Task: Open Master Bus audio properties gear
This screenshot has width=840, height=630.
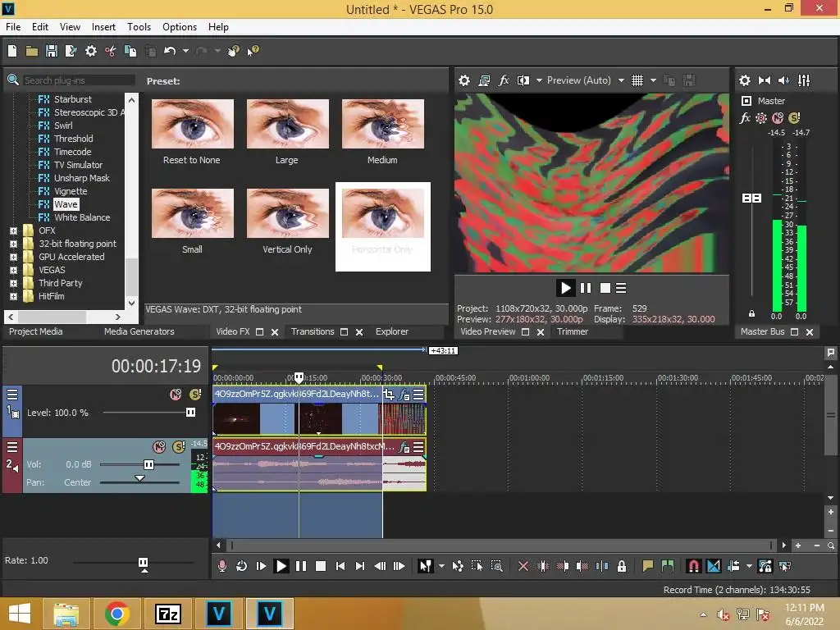Action: (745, 80)
